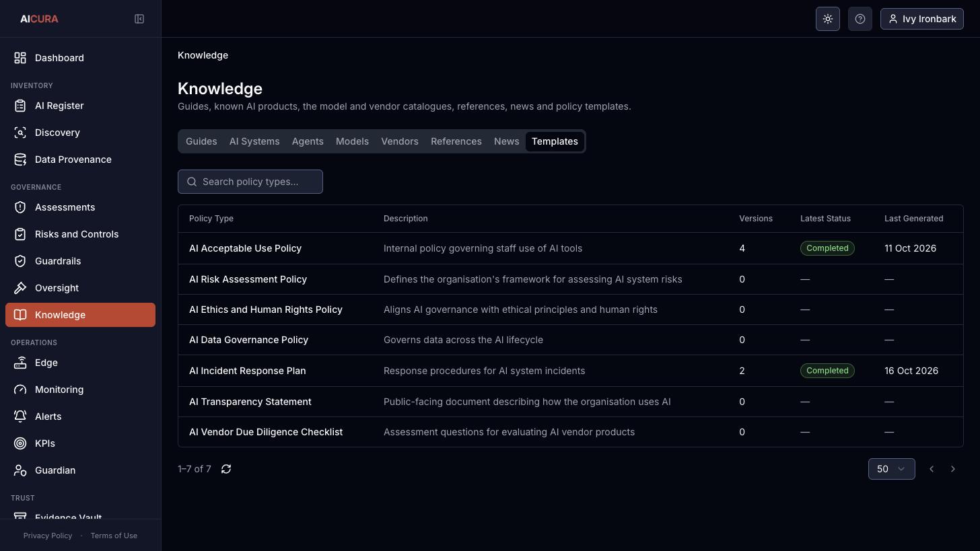Open the Privacy Policy link
This screenshot has width=980, height=551.
48,536
